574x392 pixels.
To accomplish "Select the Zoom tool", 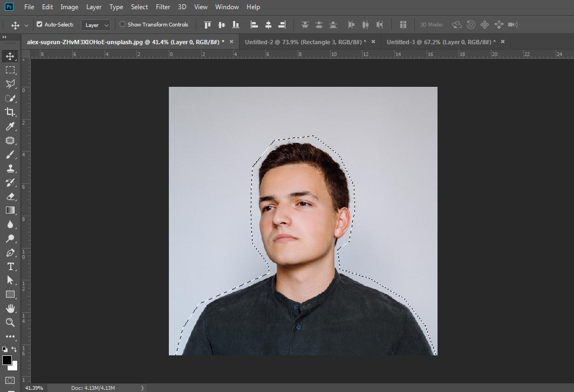I will (11, 322).
